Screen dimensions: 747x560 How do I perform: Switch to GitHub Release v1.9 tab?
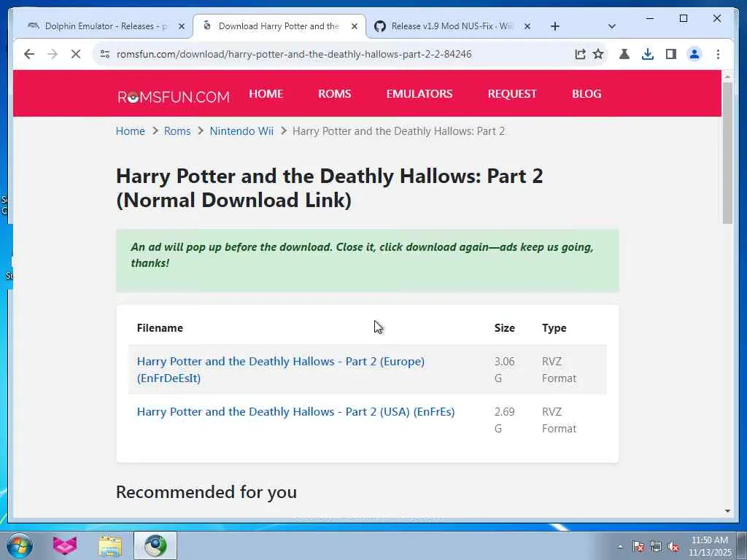pyautogui.click(x=452, y=26)
